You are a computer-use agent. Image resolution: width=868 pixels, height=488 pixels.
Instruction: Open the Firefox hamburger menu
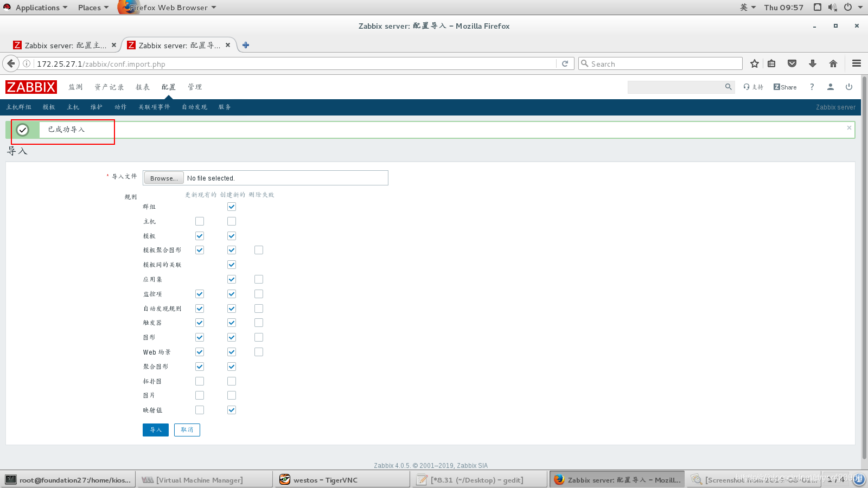(857, 63)
